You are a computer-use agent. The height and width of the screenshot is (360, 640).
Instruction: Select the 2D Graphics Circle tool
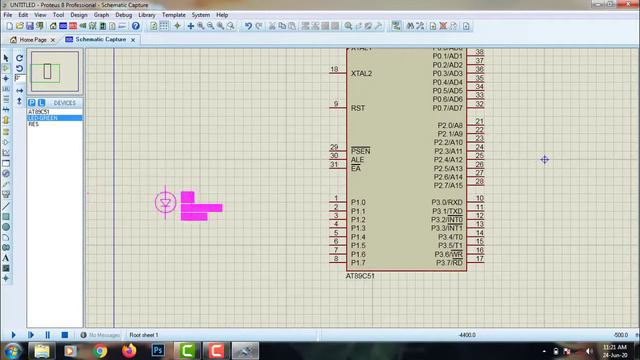(6, 227)
